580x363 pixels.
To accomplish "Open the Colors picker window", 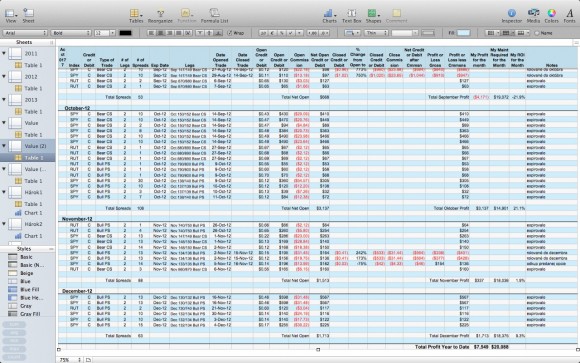I will tap(552, 16).
